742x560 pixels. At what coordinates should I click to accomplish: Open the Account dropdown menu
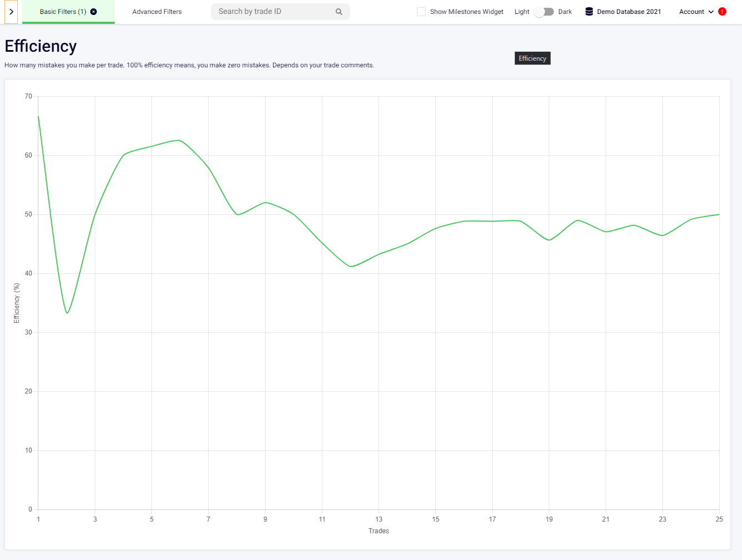[691, 12]
